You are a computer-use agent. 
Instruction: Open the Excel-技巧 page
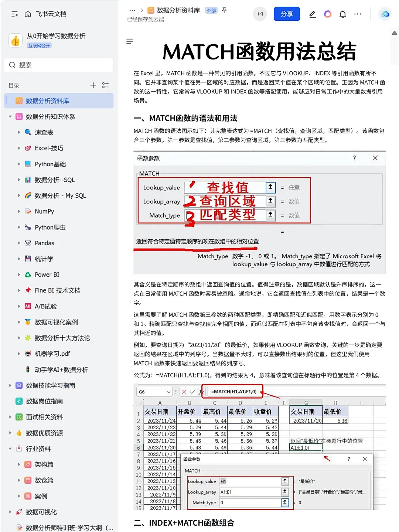(49, 148)
